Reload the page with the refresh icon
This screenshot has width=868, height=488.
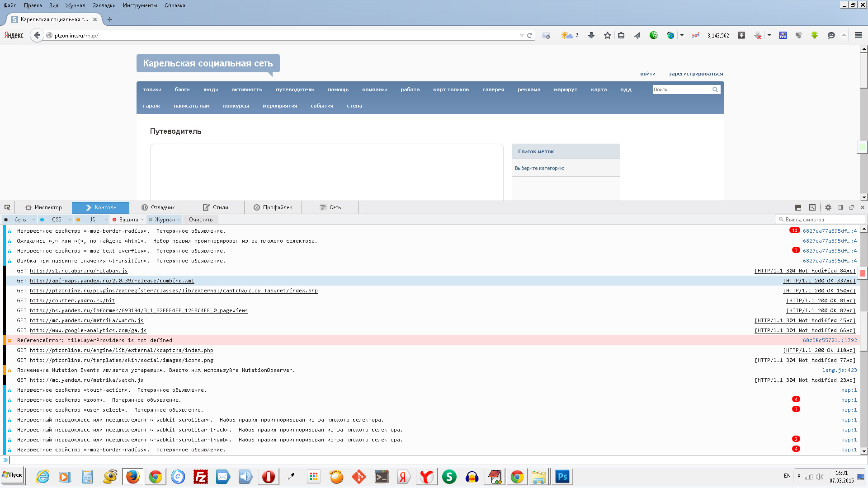529,35
